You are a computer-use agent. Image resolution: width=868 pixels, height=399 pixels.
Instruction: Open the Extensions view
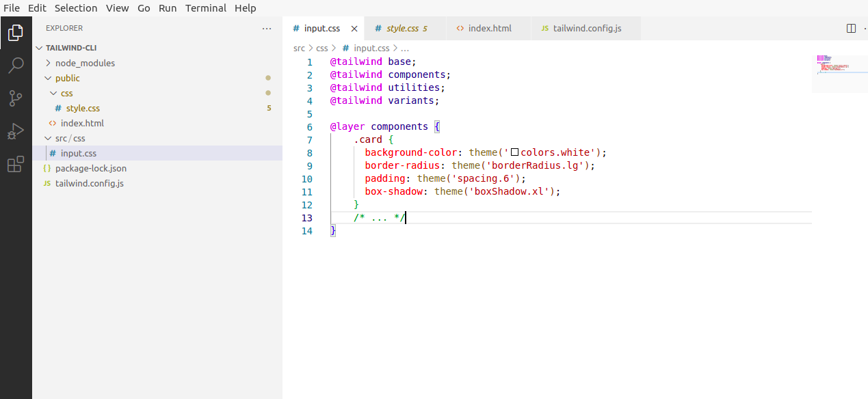[x=15, y=163]
